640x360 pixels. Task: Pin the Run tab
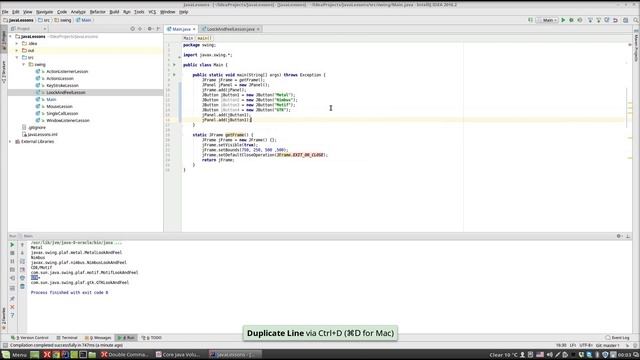pos(12,299)
